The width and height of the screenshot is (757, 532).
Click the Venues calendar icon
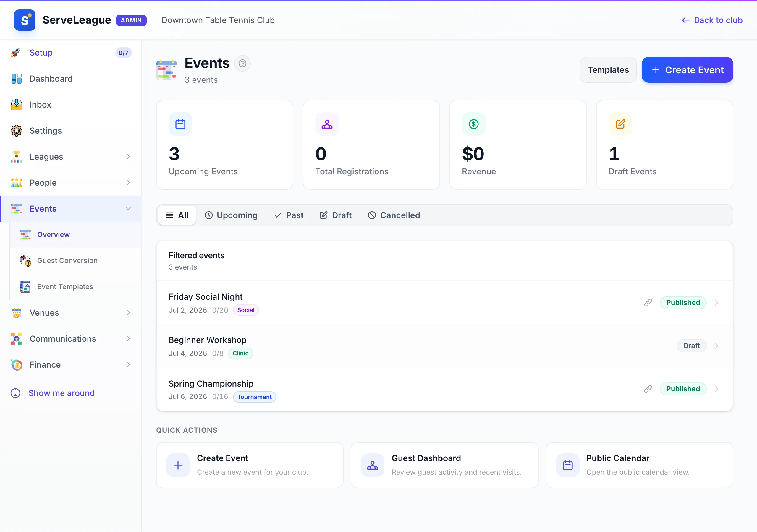[17, 313]
